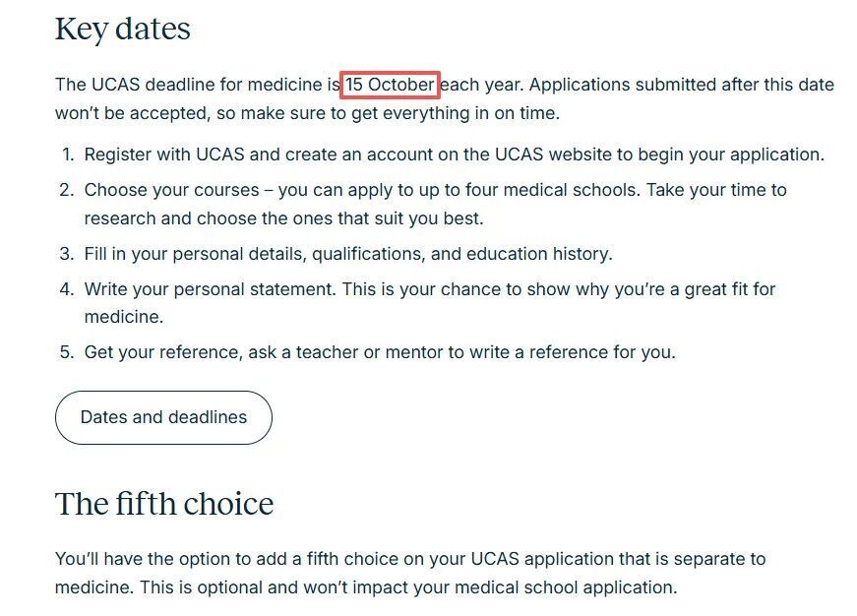Click the paragraph starting "You'll have the option"
The image size is (857, 616).
tap(409, 559)
